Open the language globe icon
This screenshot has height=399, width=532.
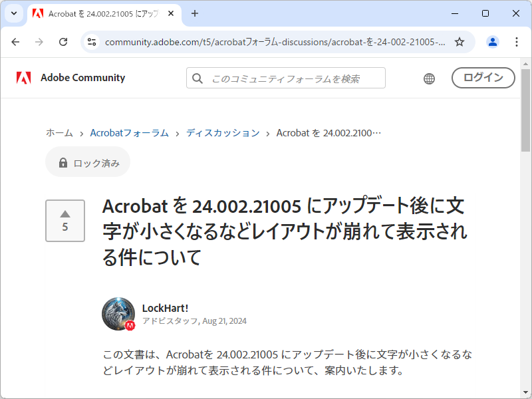click(429, 78)
